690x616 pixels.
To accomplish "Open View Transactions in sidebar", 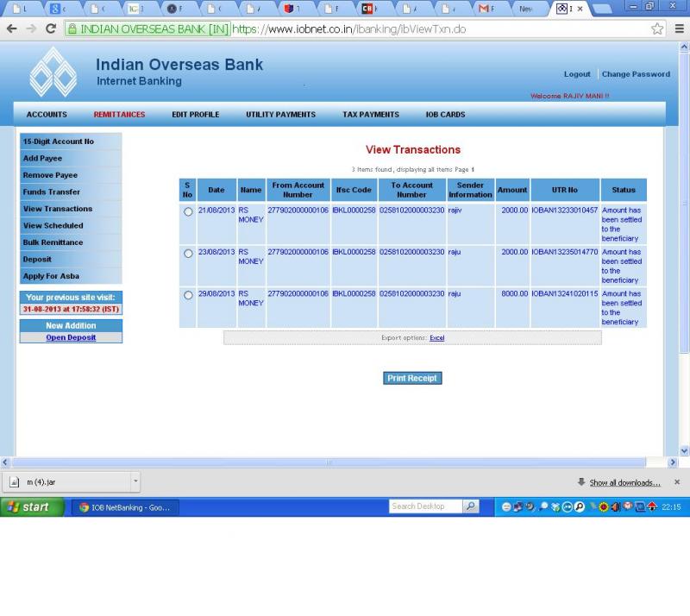I will (x=71, y=209).
